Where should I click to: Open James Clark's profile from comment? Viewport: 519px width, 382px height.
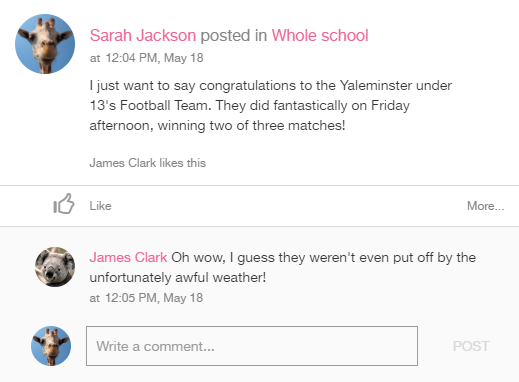(128, 257)
